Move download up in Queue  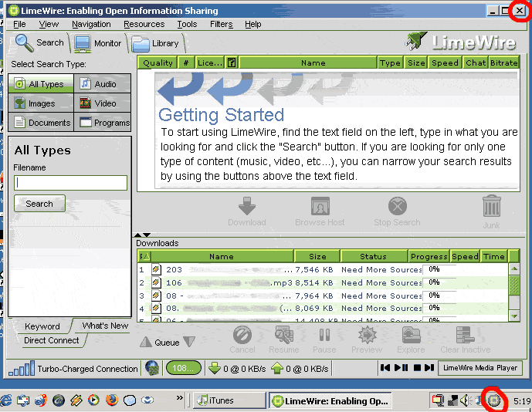click(x=146, y=342)
